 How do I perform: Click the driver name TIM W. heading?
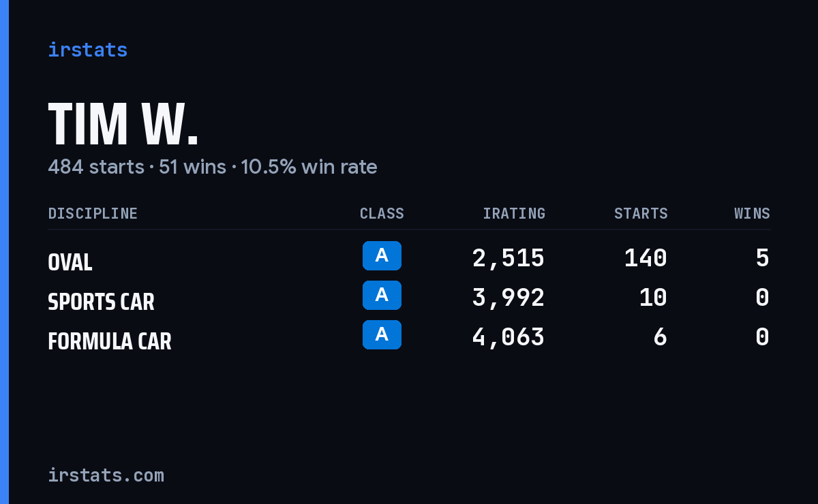[123, 125]
